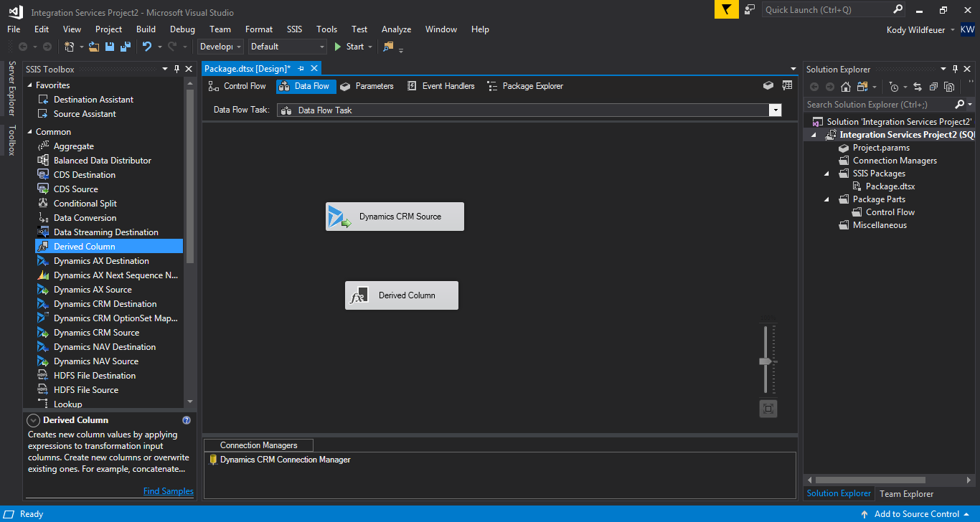
Task: Click the Find Samples link
Action: [169, 491]
